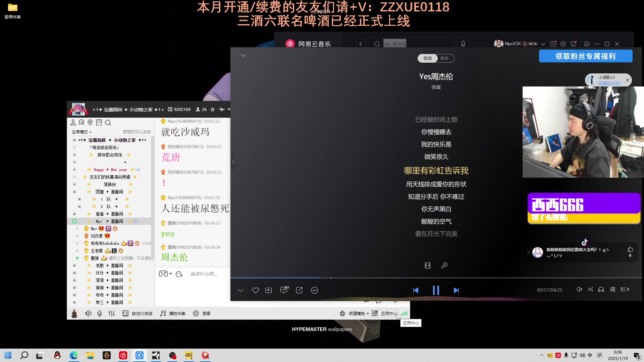
Task: Expand the 跨年歌会现场 channel
Action: click(74, 155)
